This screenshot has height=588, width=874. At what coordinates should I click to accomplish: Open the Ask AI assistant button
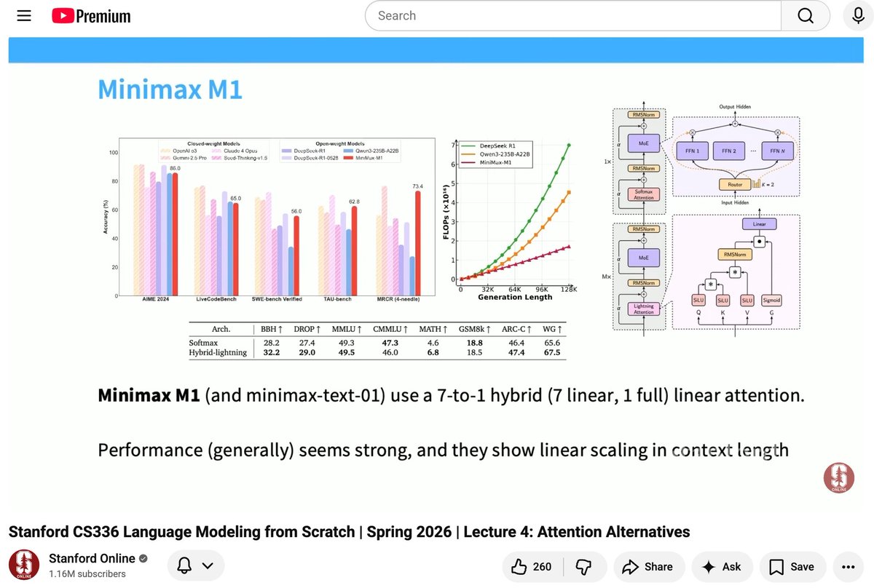pos(722,567)
